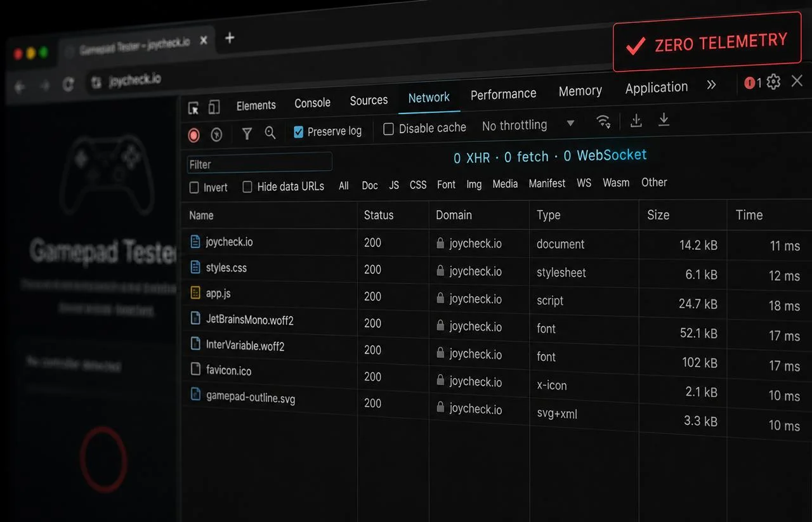Filter requests by Doc type
The image size is (812, 522).
pyautogui.click(x=370, y=185)
